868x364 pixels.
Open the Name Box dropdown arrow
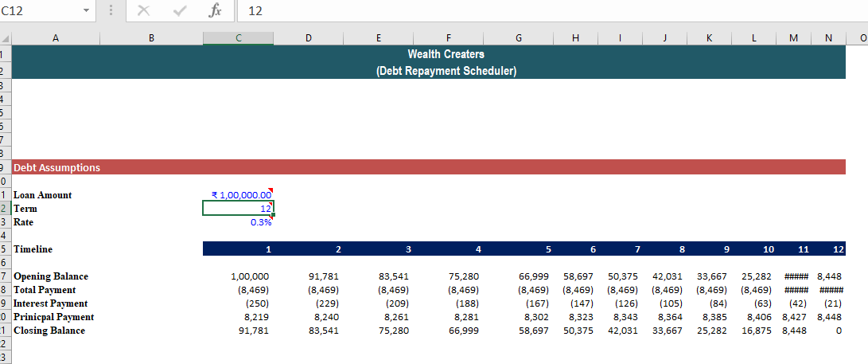coord(87,10)
